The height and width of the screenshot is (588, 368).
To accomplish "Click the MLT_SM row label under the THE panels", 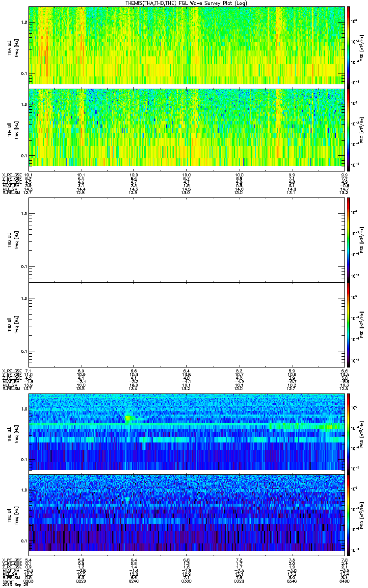I will click(x=9, y=574).
